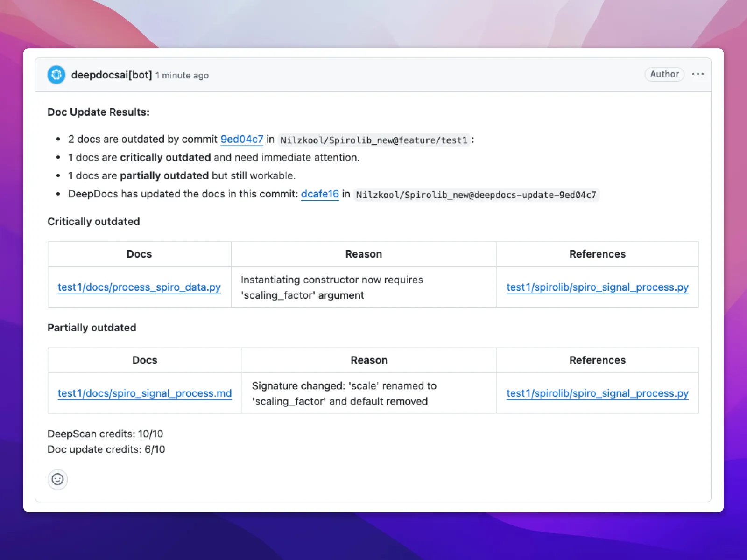Screen dimensions: 747x560
Task: Open the dcafe16 commit link
Action: (320, 194)
